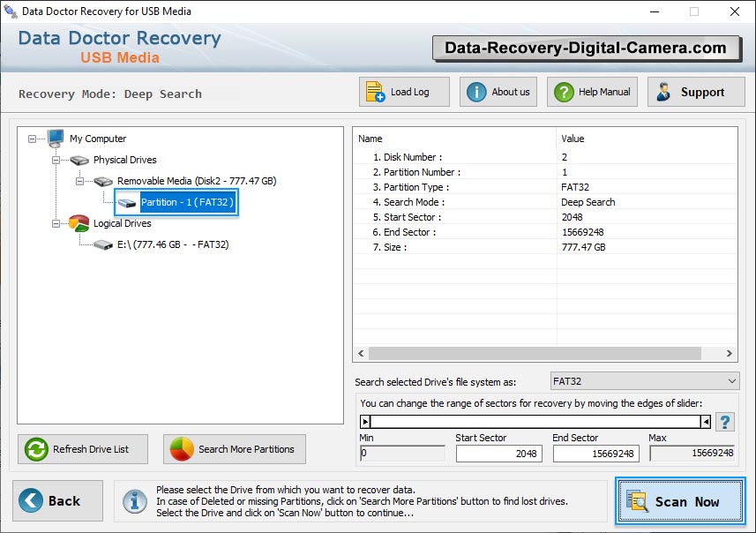Click the Support person icon
Image resolution: width=756 pixels, height=533 pixels.
(x=663, y=92)
